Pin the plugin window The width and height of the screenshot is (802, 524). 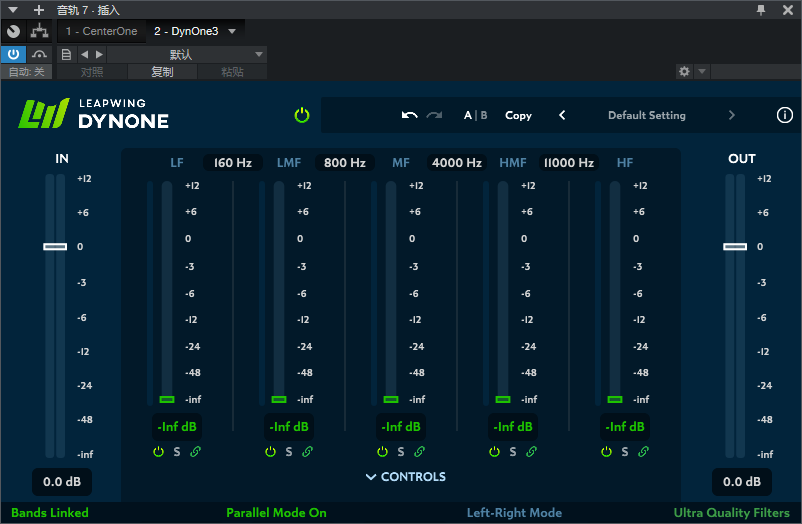pos(761,10)
